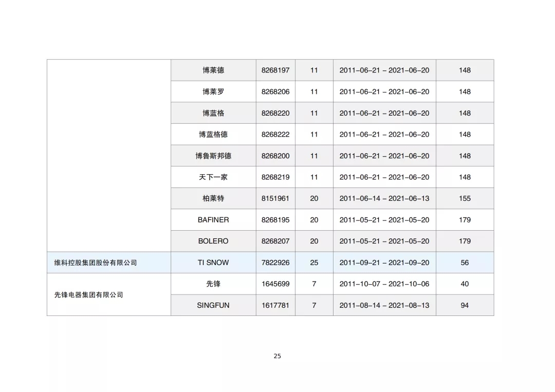Click registration number 1645699
The height and width of the screenshot is (392, 555).
[x=275, y=284]
